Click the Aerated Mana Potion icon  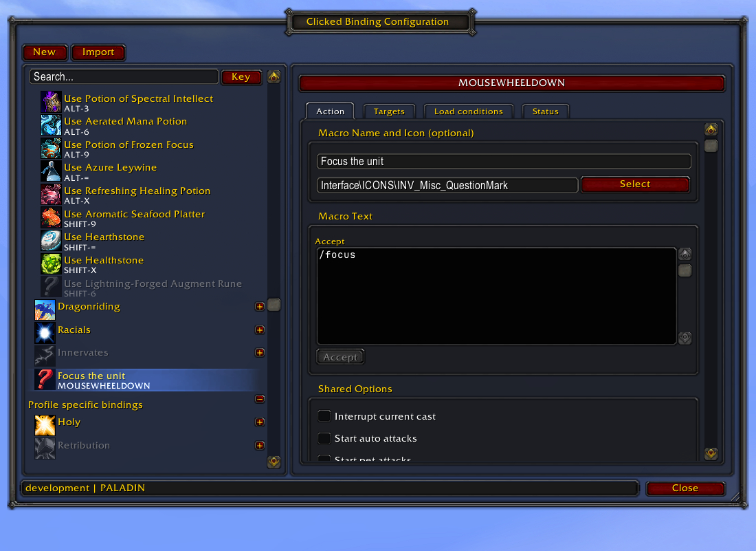click(51, 125)
